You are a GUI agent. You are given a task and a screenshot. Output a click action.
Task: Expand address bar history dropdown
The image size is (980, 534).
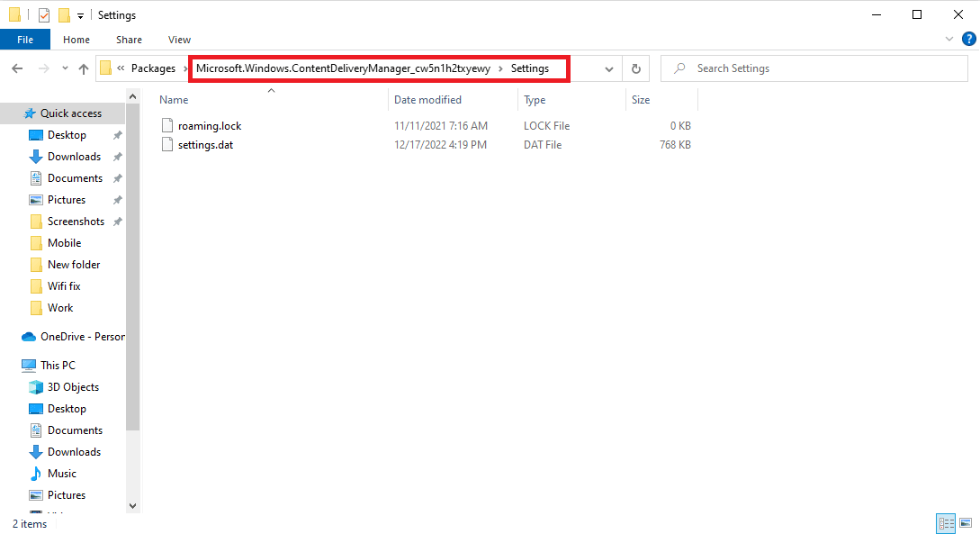tap(608, 68)
